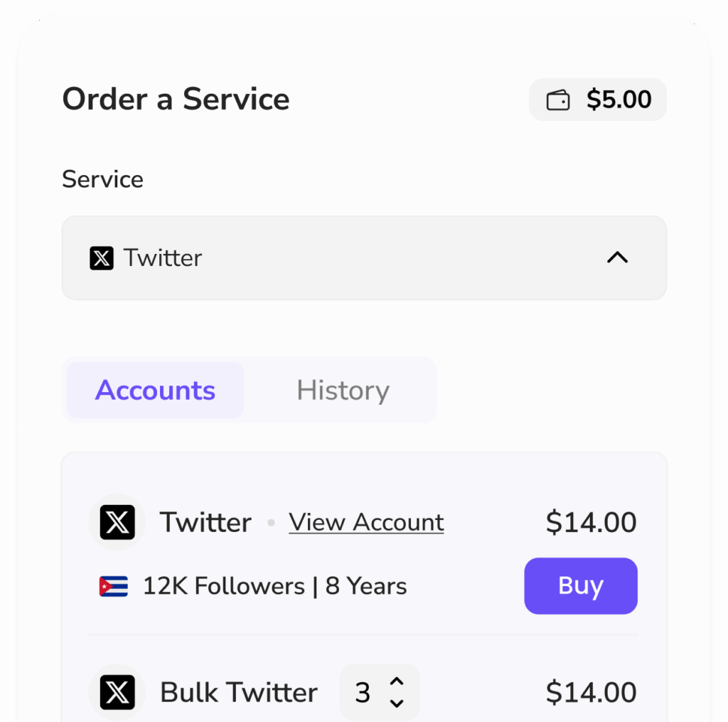The image size is (728, 722).
Task: Decrease Bulk Twitter quantity with down arrow
Action: [x=397, y=704]
